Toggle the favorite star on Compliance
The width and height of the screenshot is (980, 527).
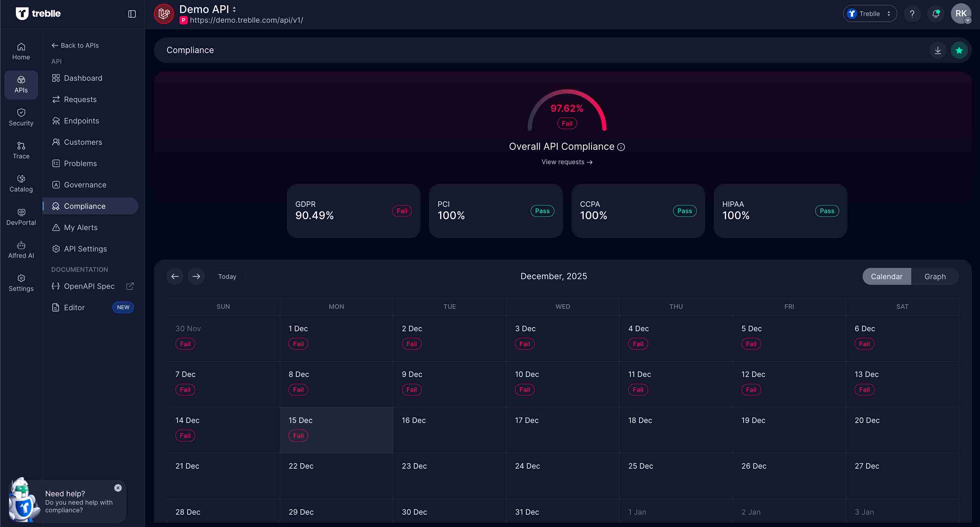click(x=959, y=50)
